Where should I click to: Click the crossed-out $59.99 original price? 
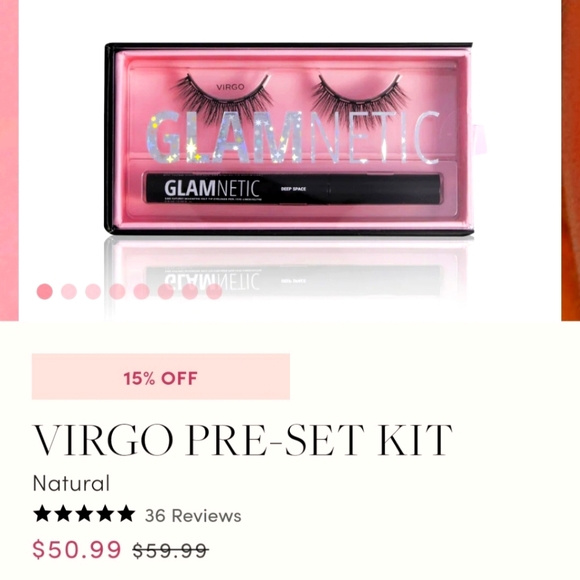click(171, 550)
